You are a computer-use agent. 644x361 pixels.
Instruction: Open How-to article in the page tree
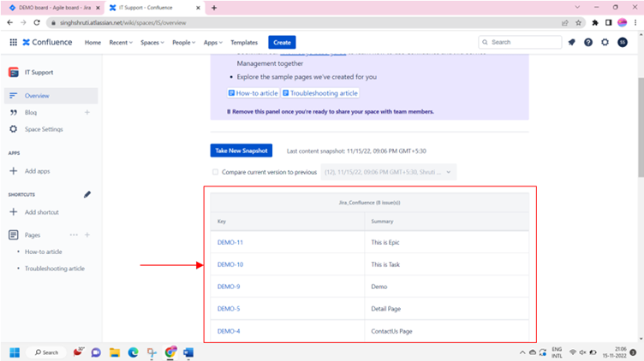tap(43, 252)
